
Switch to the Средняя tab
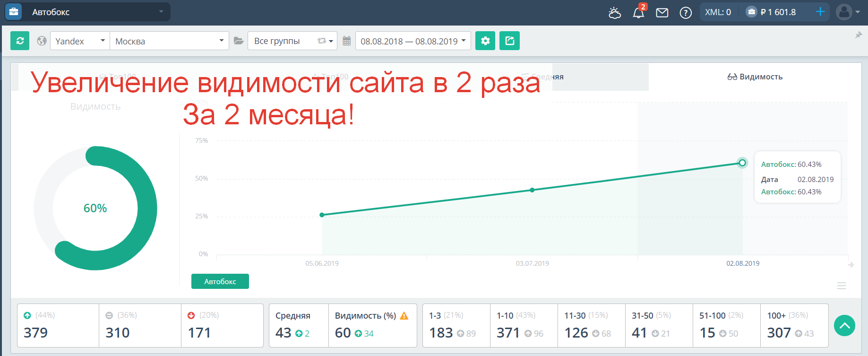(x=542, y=77)
